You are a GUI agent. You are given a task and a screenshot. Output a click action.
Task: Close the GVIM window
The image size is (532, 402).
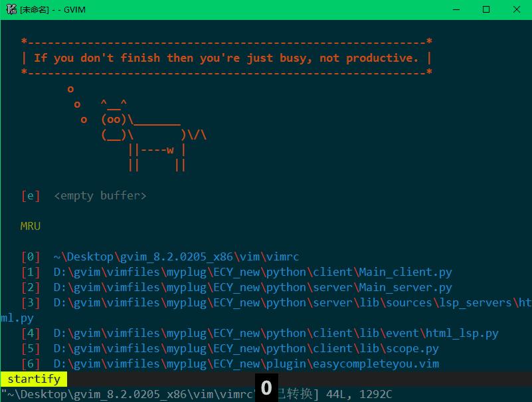tap(517, 10)
